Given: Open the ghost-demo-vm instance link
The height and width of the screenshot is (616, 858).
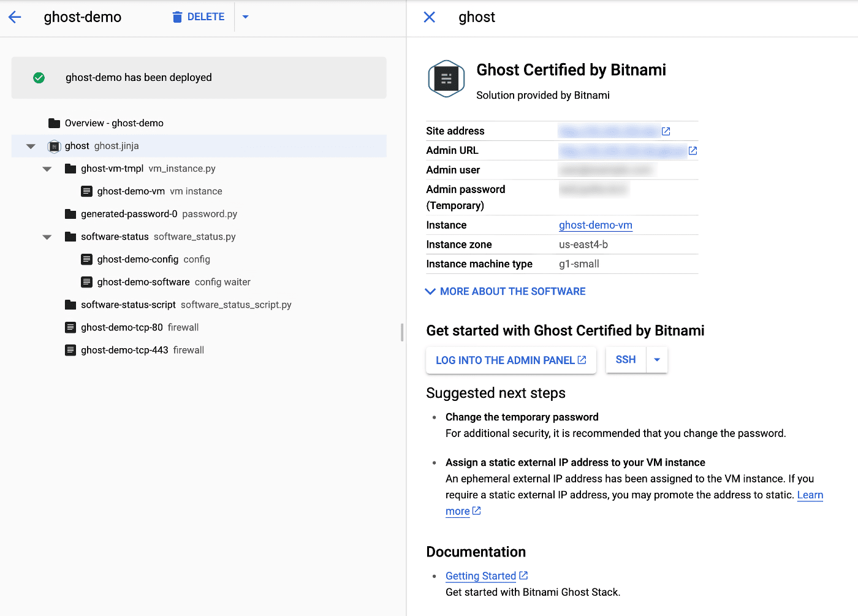Looking at the screenshot, I should [x=596, y=225].
